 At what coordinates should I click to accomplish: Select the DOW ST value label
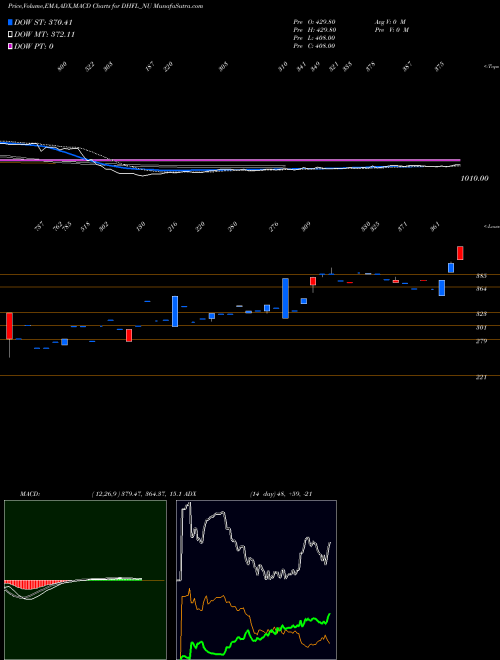(x=44, y=22)
